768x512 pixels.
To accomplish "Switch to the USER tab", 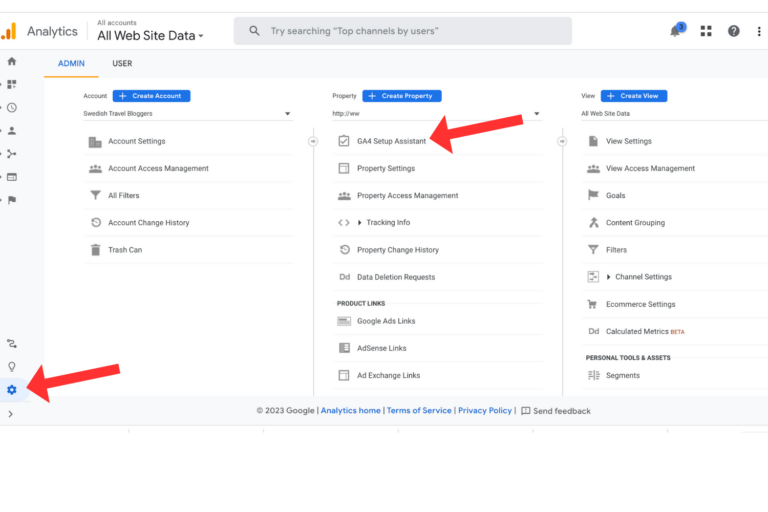I will point(122,64).
